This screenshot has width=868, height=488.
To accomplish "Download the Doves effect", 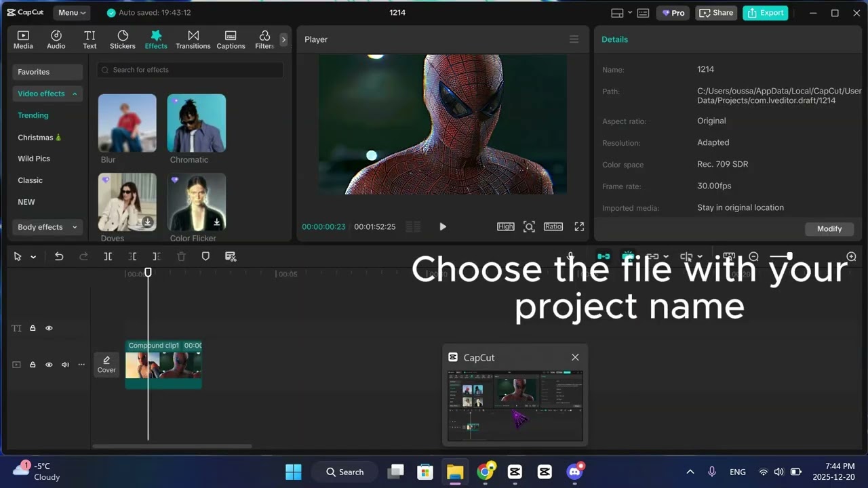I will (x=147, y=222).
